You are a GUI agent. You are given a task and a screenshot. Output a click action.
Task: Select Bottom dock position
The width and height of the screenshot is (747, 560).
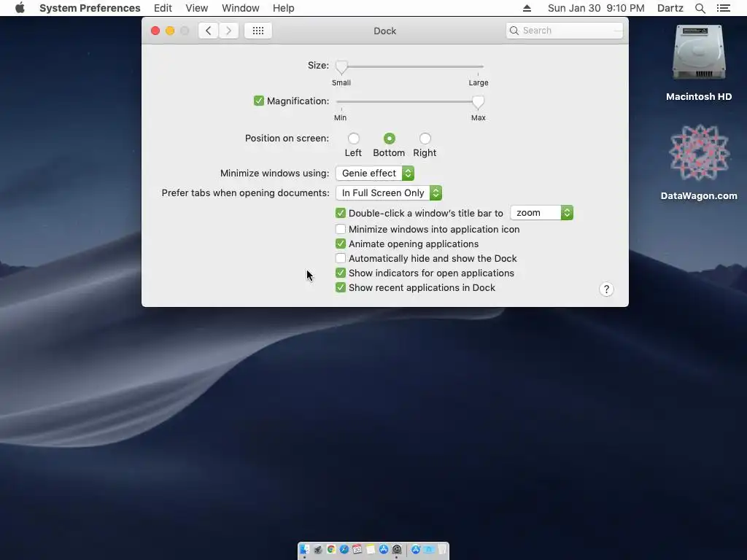[x=390, y=138]
